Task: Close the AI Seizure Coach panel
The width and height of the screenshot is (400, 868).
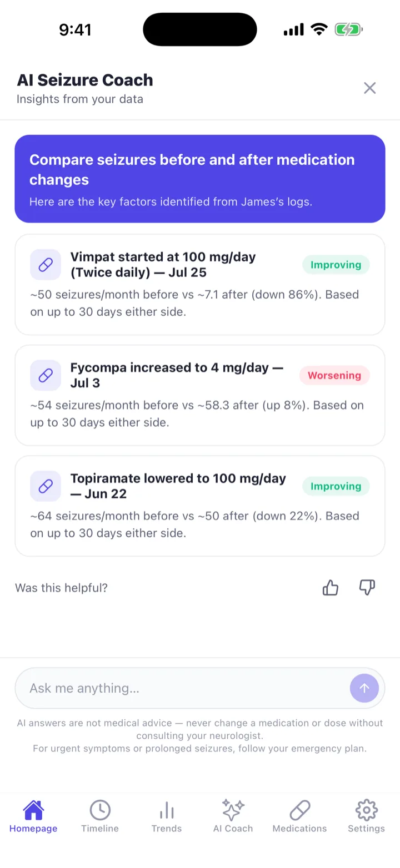Action: click(x=369, y=88)
